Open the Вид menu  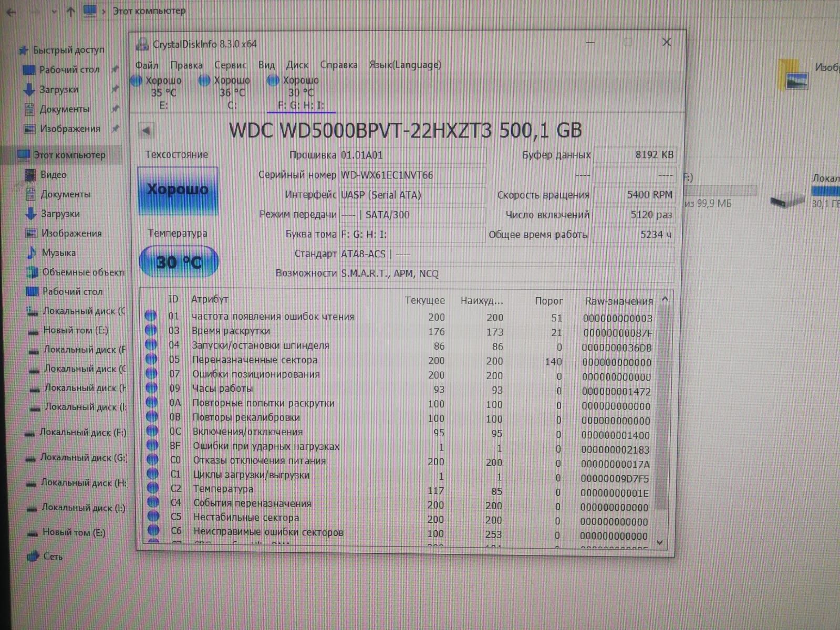pos(266,65)
